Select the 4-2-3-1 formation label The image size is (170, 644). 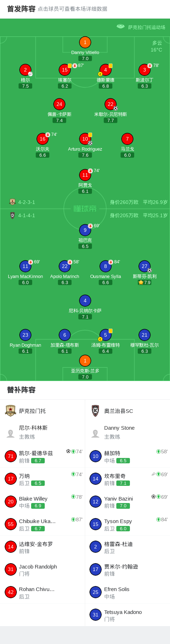[x=27, y=202]
